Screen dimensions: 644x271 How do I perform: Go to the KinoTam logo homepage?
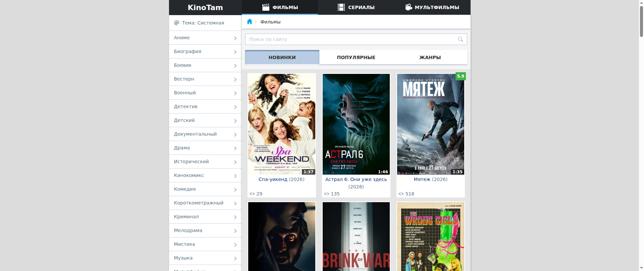coord(205,7)
